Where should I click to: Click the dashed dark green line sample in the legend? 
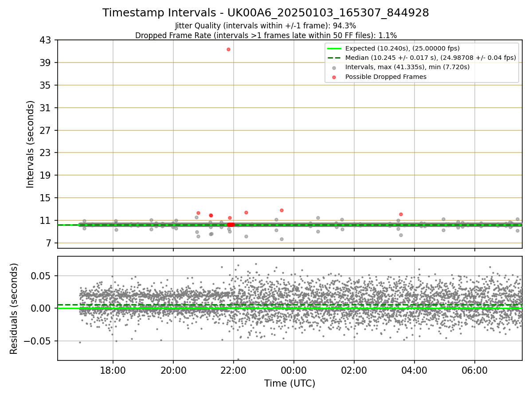point(334,58)
